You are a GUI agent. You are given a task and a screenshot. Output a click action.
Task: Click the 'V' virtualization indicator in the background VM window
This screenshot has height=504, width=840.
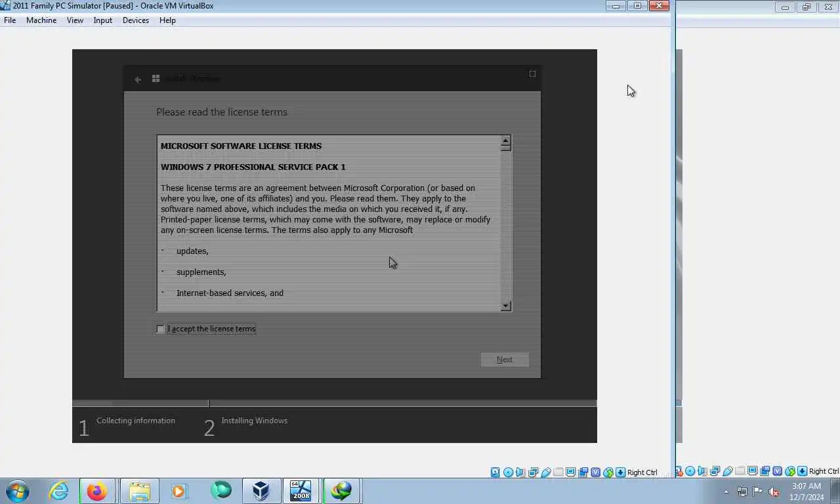(x=778, y=471)
